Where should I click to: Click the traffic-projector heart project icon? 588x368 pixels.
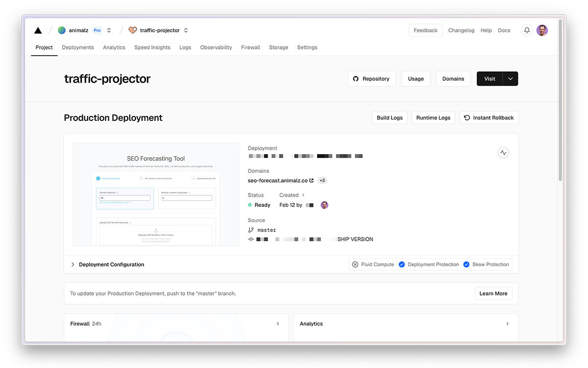click(x=133, y=30)
